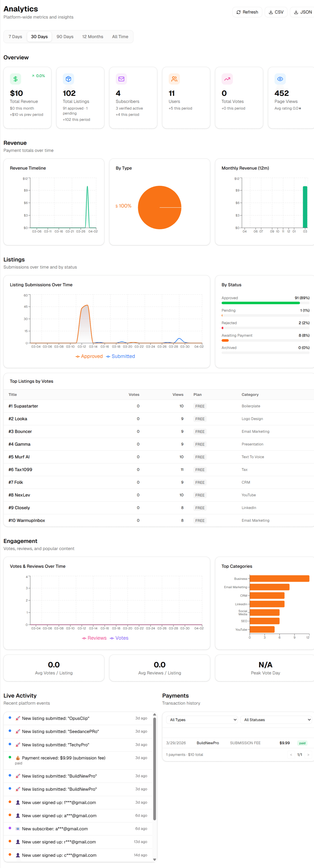Screen dimensions: 314x868
Task: Open the #1 Supastarter listing row
Action: 159,406
